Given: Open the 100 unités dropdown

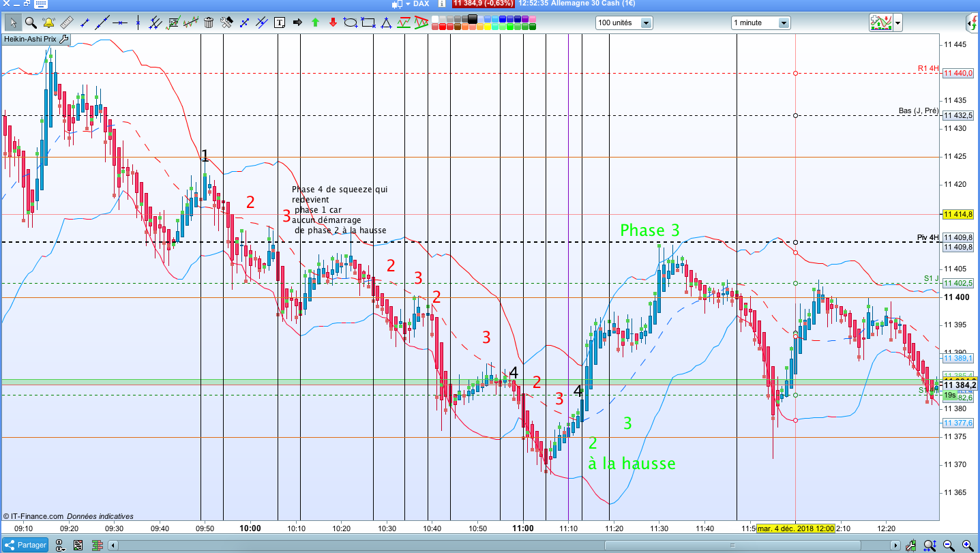Looking at the screenshot, I should click(x=623, y=23).
